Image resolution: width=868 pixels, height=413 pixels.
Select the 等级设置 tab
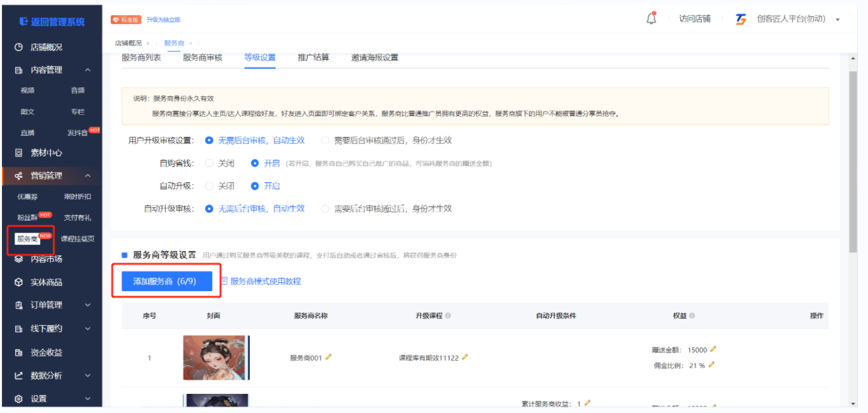coord(260,57)
